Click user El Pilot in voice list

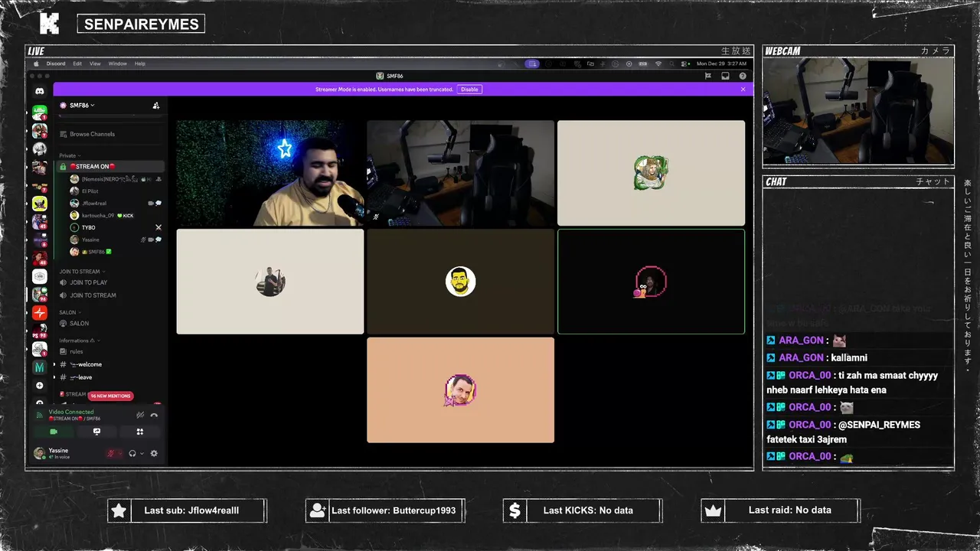[116, 191]
